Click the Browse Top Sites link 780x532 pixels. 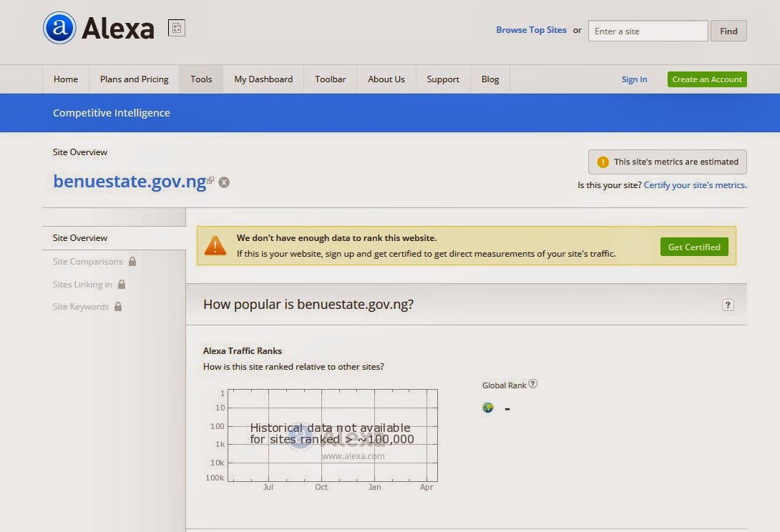(x=531, y=30)
